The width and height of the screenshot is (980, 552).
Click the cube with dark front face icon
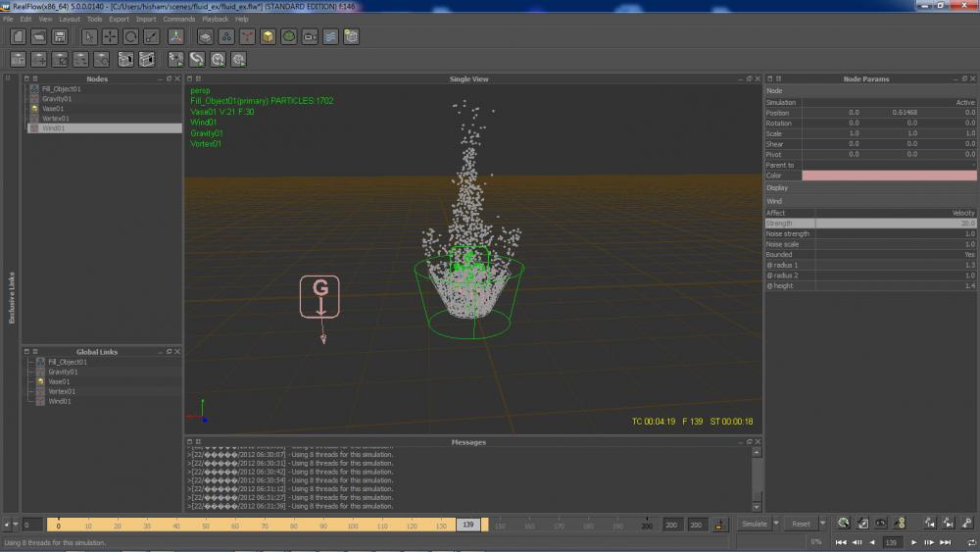pyautogui.click(x=125, y=60)
